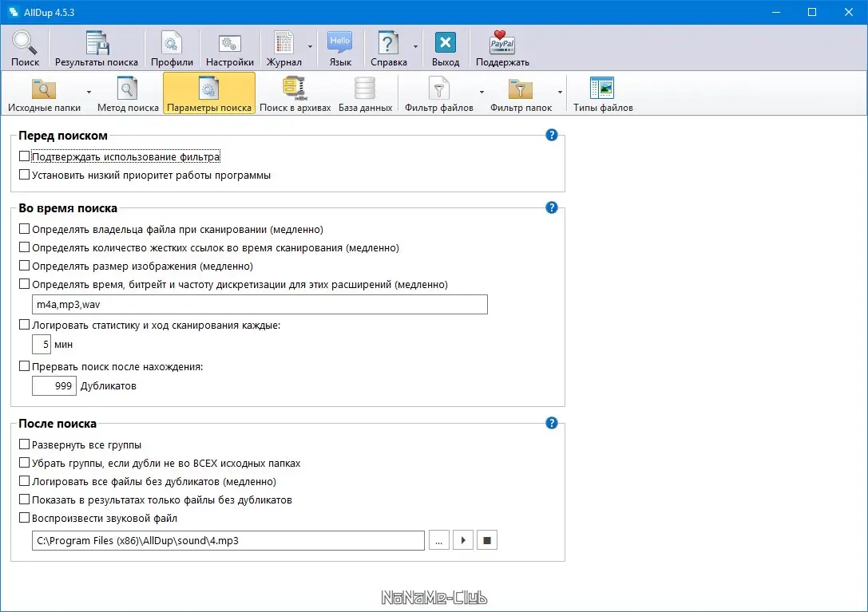Click the AllDup application icon in title bar
The width and height of the screenshot is (868, 612).
click(x=14, y=12)
